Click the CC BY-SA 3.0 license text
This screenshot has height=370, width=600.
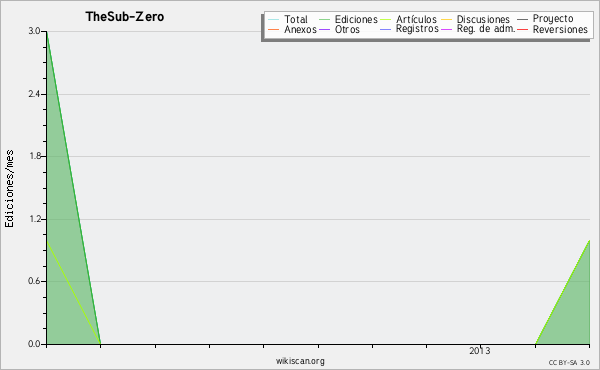[x=569, y=363]
